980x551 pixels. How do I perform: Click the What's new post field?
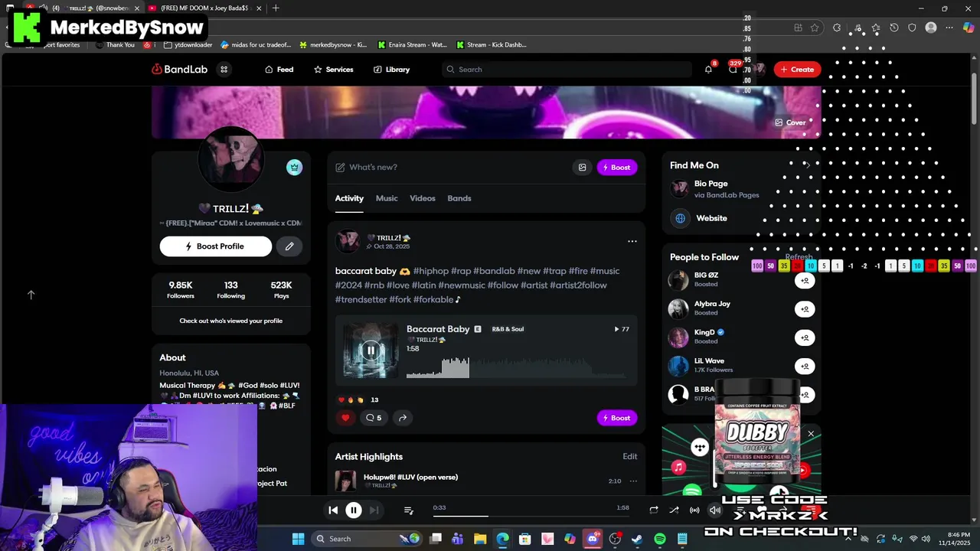(x=452, y=168)
